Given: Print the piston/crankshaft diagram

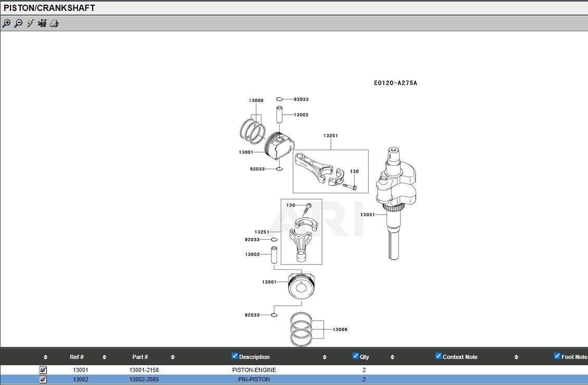Looking at the screenshot, I should (54, 23).
